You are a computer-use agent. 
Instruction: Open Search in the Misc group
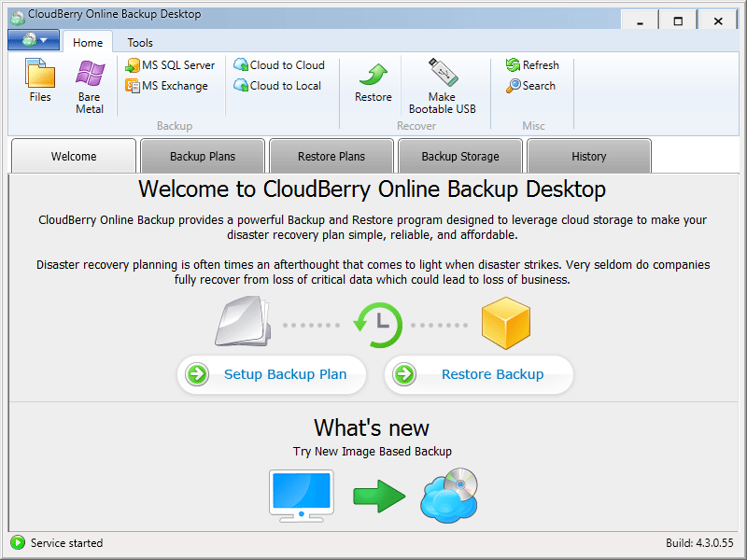(x=530, y=86)
